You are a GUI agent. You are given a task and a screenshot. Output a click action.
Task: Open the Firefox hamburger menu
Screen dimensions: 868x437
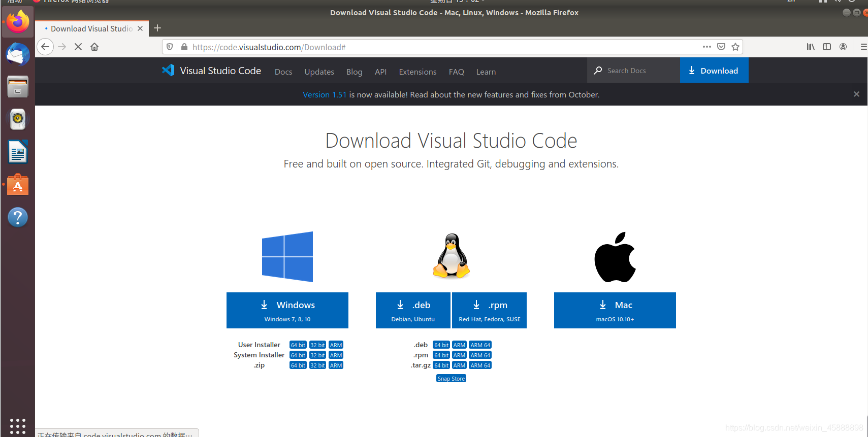[863, 47]
